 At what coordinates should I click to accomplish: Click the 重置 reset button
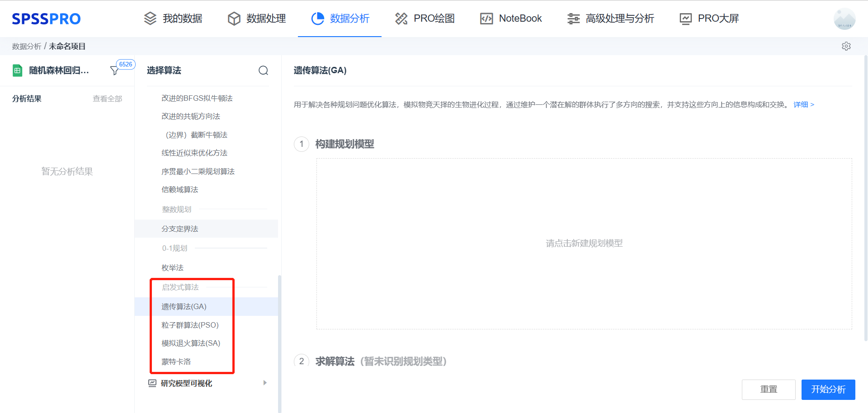pos(769,389)
